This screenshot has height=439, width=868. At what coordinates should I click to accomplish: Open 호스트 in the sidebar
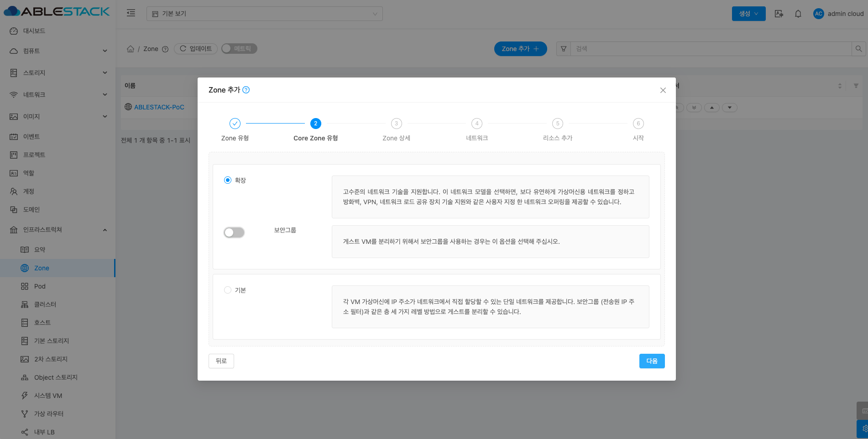click(x=58, y=323)
